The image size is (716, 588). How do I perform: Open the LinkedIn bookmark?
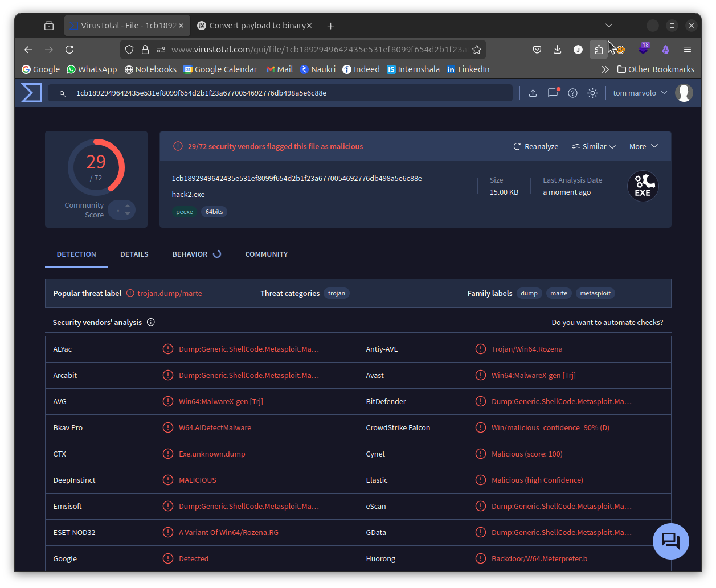(468, 69)
